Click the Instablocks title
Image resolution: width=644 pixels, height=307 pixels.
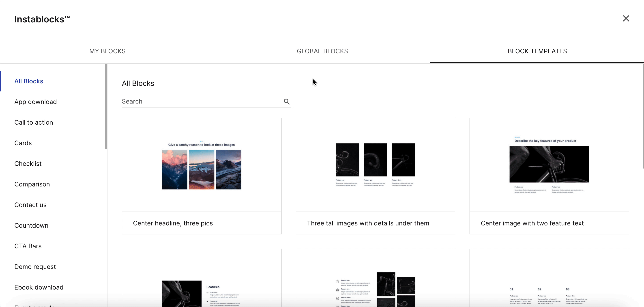(x=42, y=19)
